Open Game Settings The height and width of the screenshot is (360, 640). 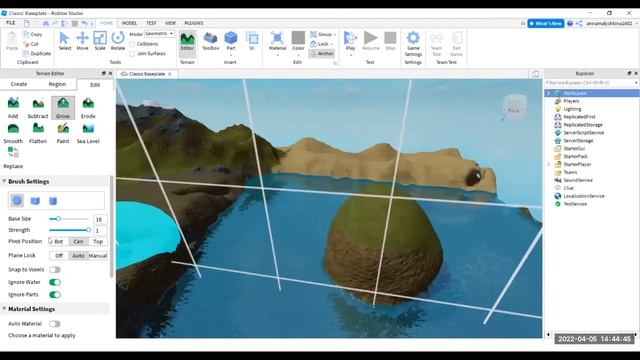click(413, 44)
